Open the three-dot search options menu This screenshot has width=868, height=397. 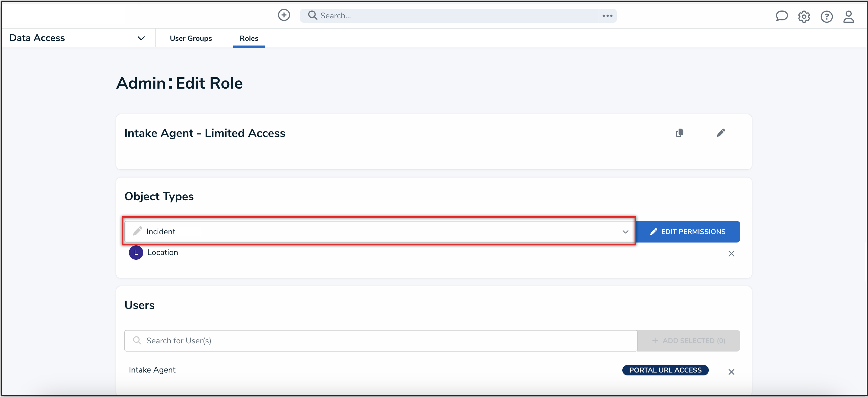click(607, 16)
